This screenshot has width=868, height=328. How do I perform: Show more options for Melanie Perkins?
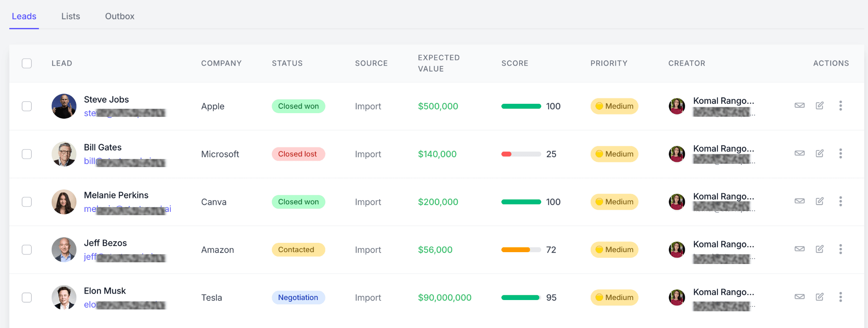[840, 201]
